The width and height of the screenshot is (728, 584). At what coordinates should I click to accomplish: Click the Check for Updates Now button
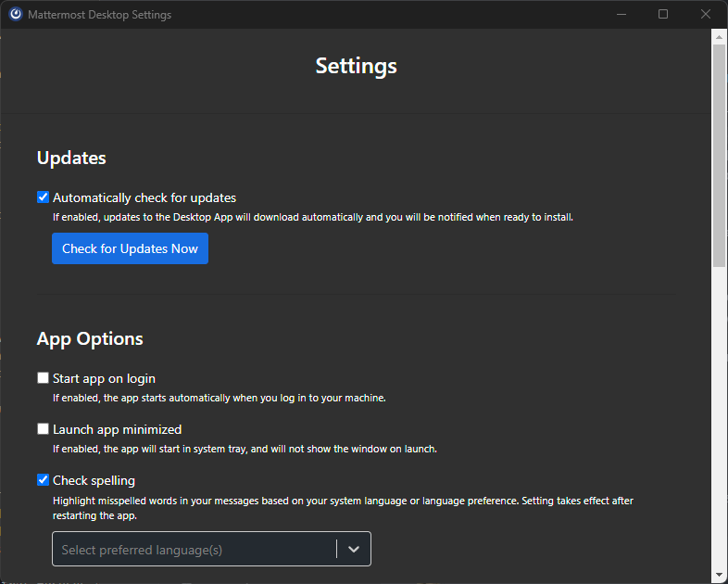130,248
